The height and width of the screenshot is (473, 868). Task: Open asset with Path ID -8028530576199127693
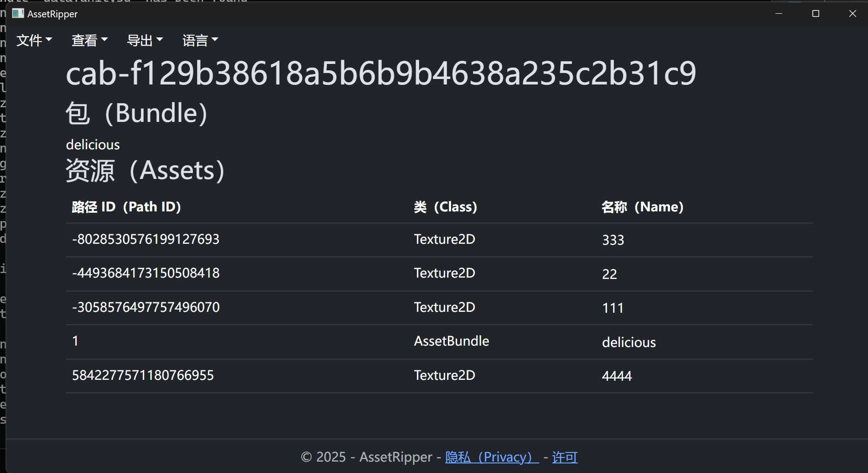(x=146, y=239)
